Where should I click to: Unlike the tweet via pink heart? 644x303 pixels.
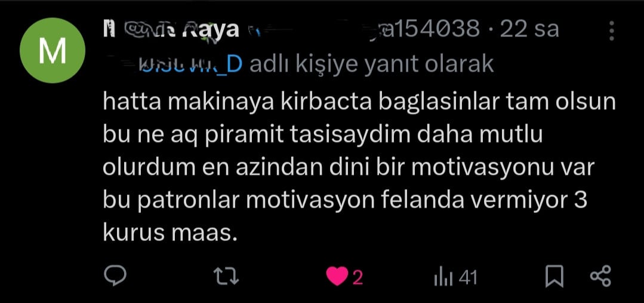[x=337, y=276]
